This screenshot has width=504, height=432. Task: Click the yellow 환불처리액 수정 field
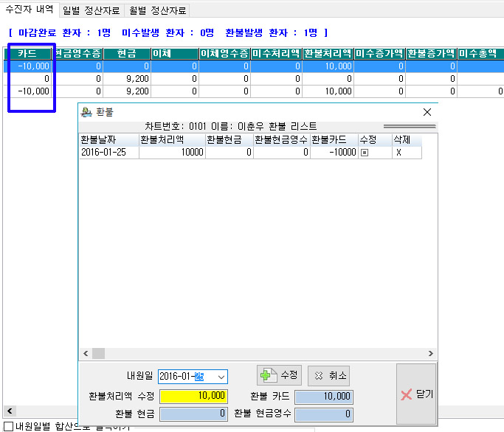click(x=193, y=397)
